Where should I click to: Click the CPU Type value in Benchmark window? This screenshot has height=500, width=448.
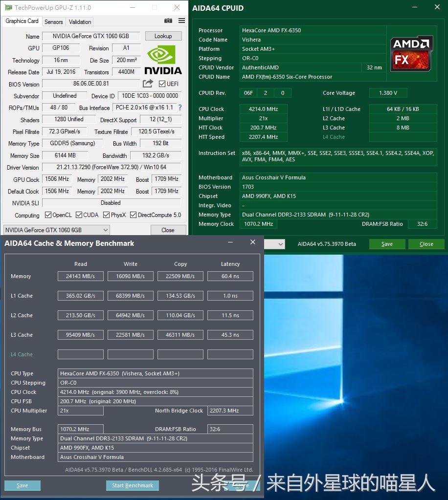tap(156, 373)
